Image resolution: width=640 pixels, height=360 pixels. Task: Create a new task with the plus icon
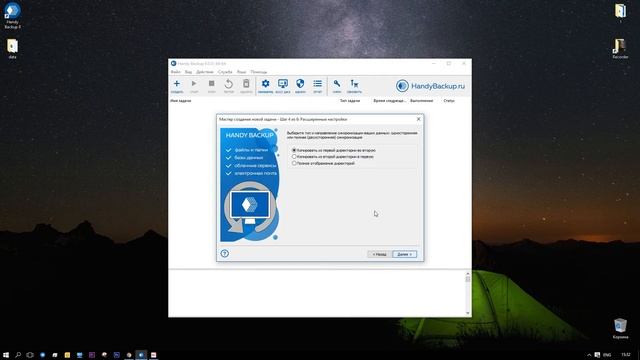pyautogui.click(x=177, y=86)
